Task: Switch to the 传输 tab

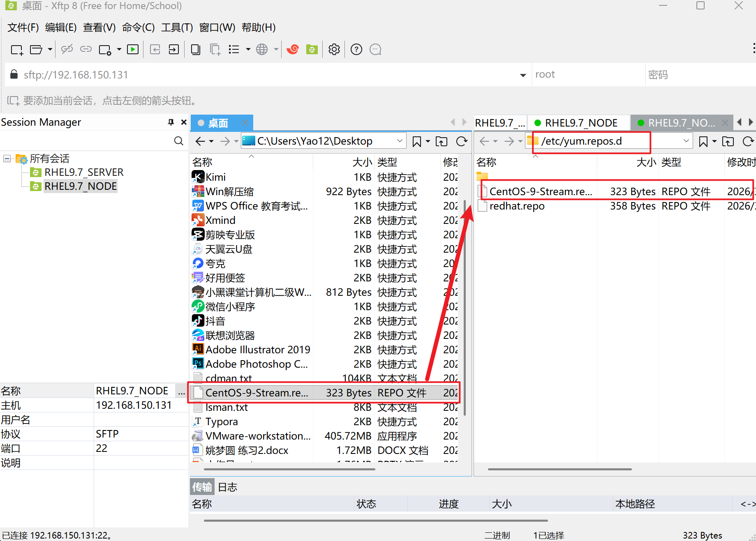Action: click(x=202, y=487)
